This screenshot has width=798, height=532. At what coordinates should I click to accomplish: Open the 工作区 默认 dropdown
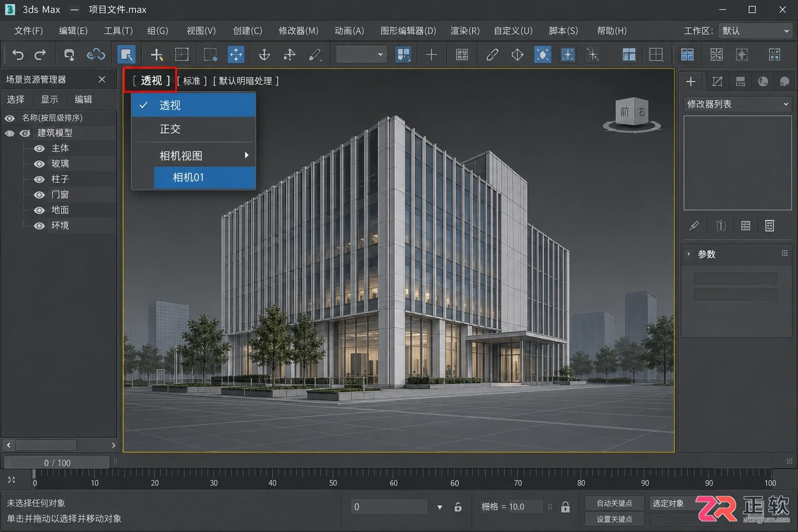click(754, 31)
